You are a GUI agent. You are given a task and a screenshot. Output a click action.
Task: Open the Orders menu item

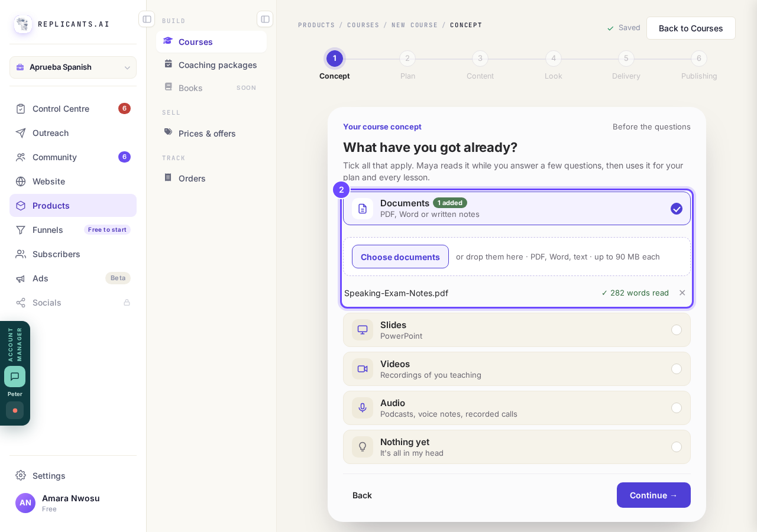(x=211, y=178)
